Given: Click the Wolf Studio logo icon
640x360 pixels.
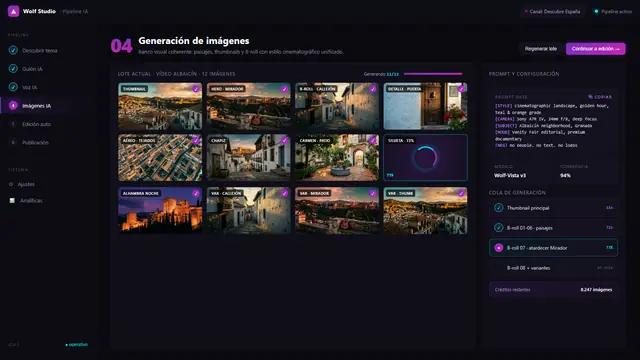Looking at the screenshot, I should [13, 11].
